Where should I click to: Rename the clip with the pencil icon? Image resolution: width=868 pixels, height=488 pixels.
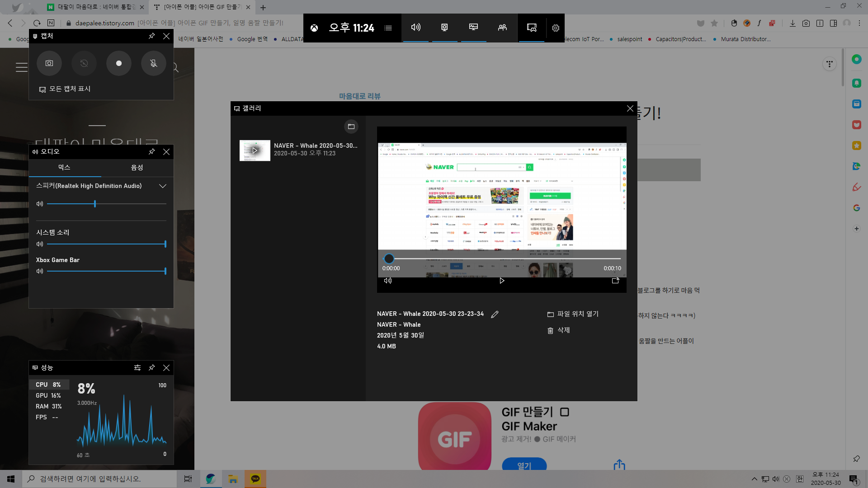pyautogui.click(x=495, y=314)
